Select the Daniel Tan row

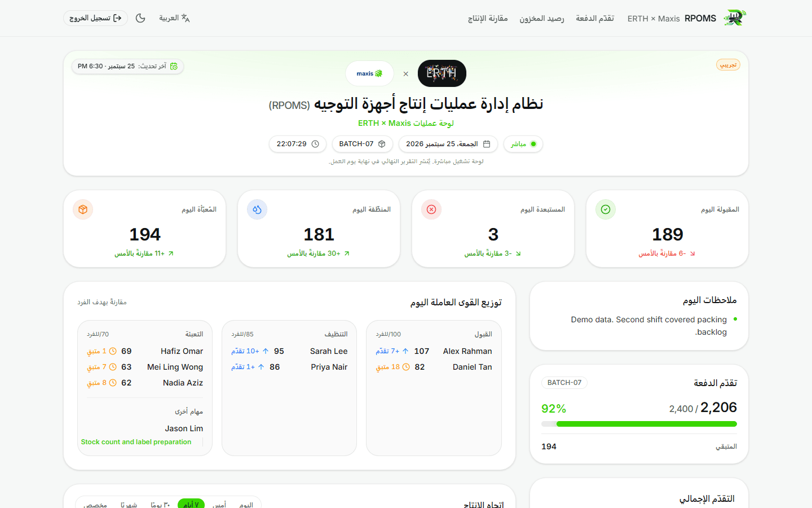coord(434,367)
